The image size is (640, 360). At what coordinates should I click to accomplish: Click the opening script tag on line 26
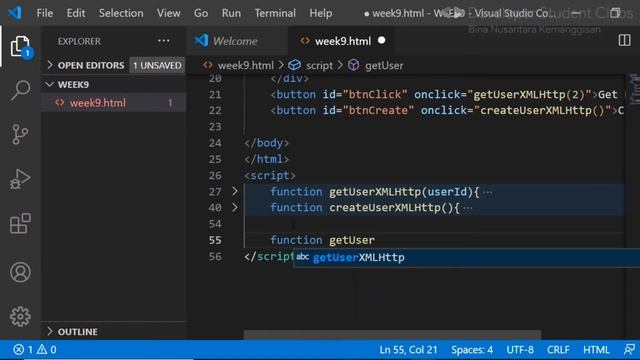(x=270, y=176)
